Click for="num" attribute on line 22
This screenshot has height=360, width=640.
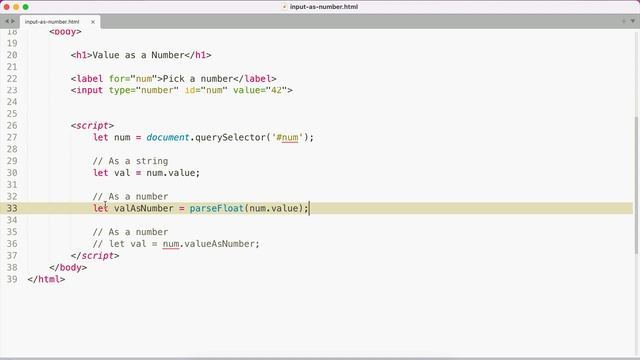[x=133, y=79]
